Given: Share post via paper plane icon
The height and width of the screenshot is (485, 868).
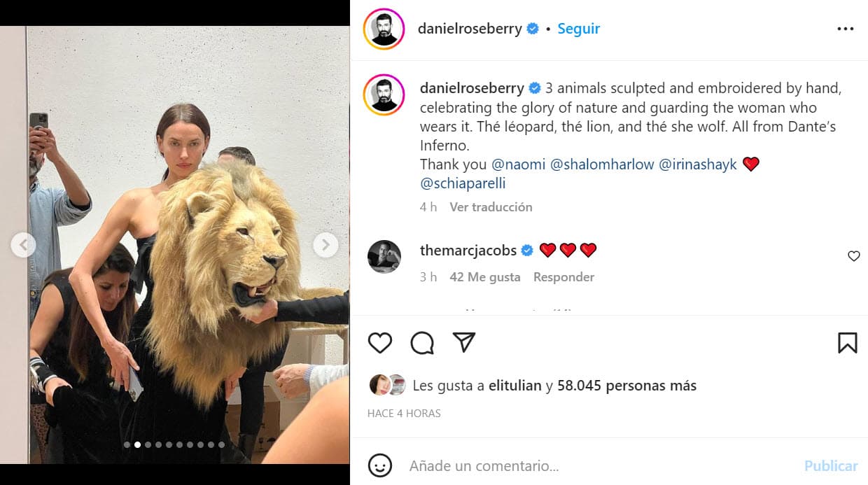Looking at the screenshot, I should pyautogui.click(x=464, y=342).
